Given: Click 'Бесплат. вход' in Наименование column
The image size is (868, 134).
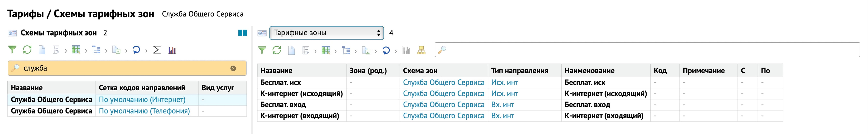Looking at the screenshot, I should pos(587,105).
